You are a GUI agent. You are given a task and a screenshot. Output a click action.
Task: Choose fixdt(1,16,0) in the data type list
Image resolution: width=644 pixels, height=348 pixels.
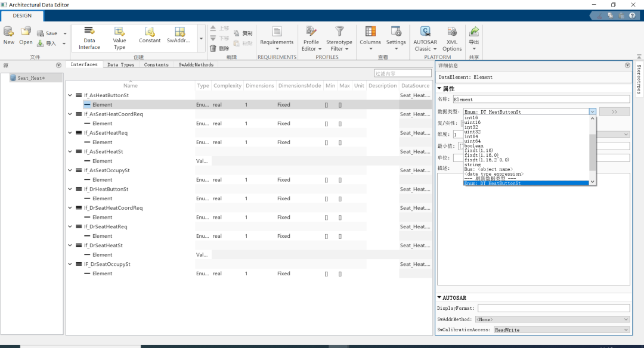(x=481, y=155)
